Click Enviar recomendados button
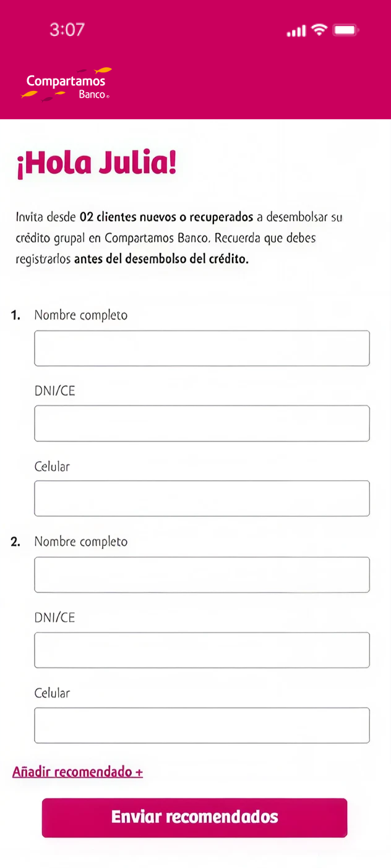 coord(194,817)
